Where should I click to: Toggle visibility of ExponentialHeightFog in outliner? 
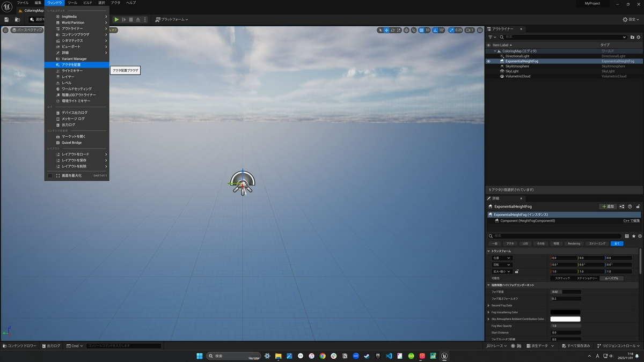click(x=488, y=61)
